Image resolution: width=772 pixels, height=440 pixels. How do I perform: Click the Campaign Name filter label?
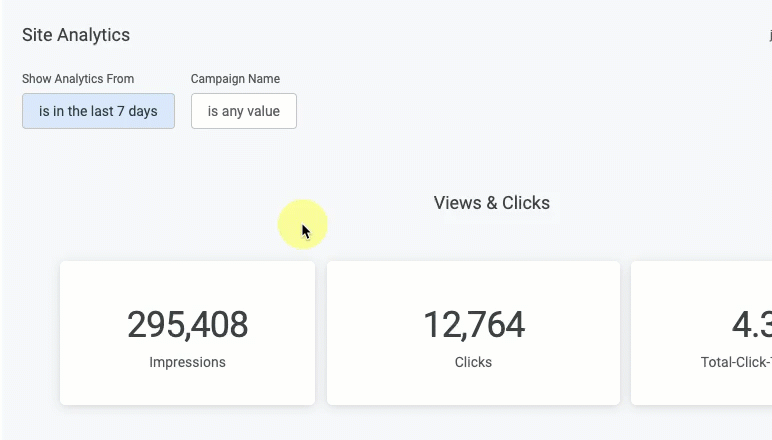click(x=235, y=79)
